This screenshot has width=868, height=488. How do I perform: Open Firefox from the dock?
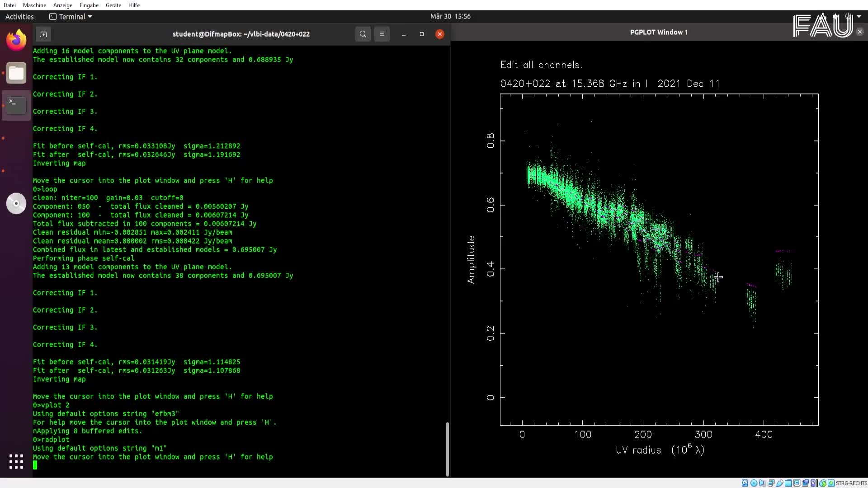tap(16, 40)
